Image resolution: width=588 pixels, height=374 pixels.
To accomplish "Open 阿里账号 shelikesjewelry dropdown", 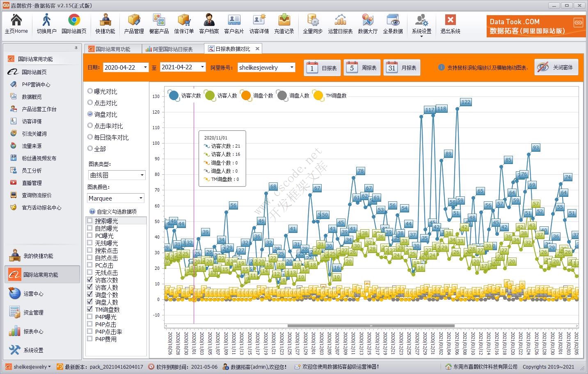I will point(291,67).
